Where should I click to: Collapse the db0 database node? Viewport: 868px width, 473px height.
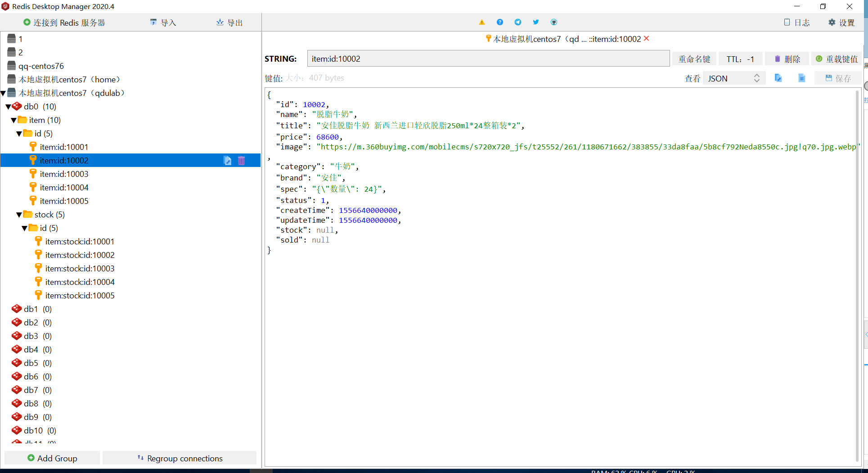pos(8,107)
